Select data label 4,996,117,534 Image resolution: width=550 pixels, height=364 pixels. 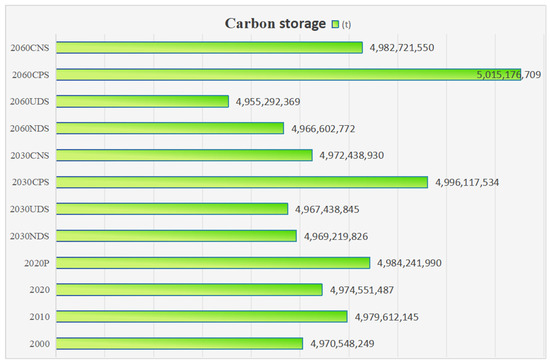pos(467,182)
